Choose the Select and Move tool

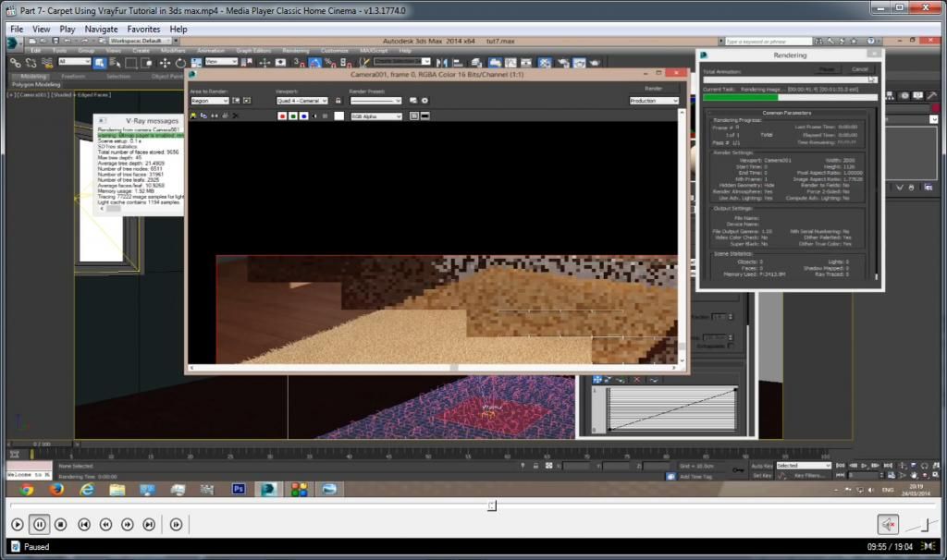(165, 63)
